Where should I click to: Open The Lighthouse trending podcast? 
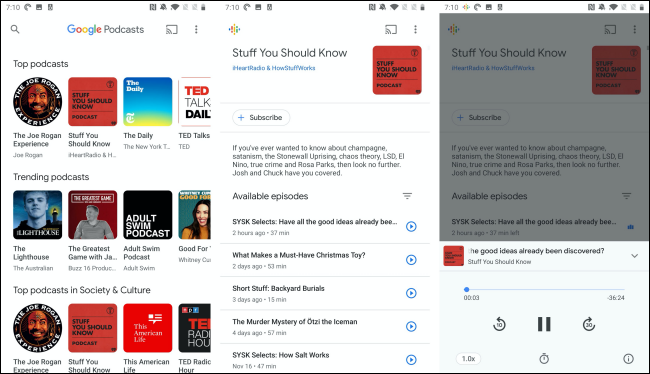37,215
